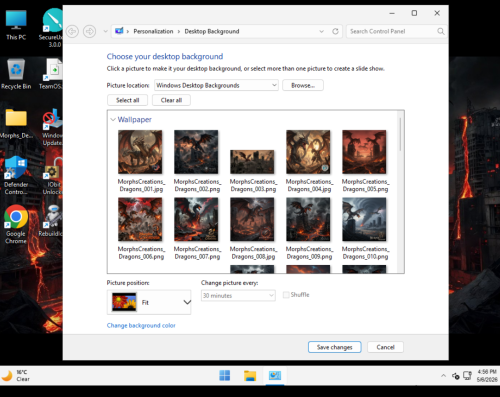Click the Desktop Background breadcrumb
This screenshot has height=397, width=500.
point(212,31)
